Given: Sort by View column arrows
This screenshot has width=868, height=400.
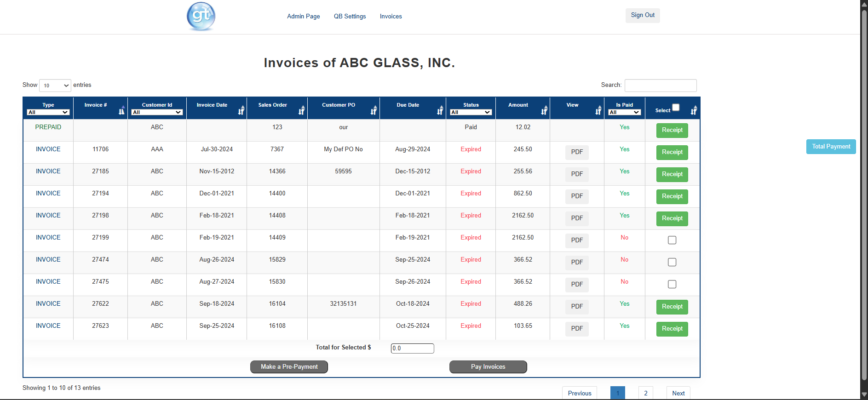Looking at the screenshot, I should pyautogui.click(x=598, y=110).
